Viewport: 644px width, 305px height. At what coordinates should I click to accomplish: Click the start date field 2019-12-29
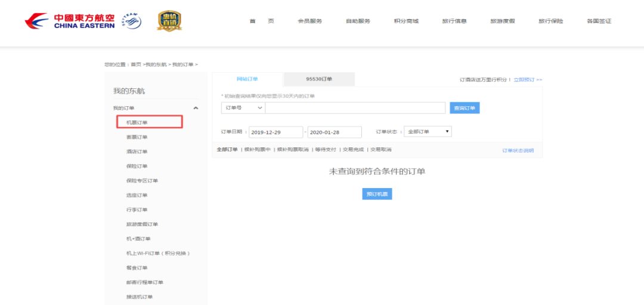275,133
